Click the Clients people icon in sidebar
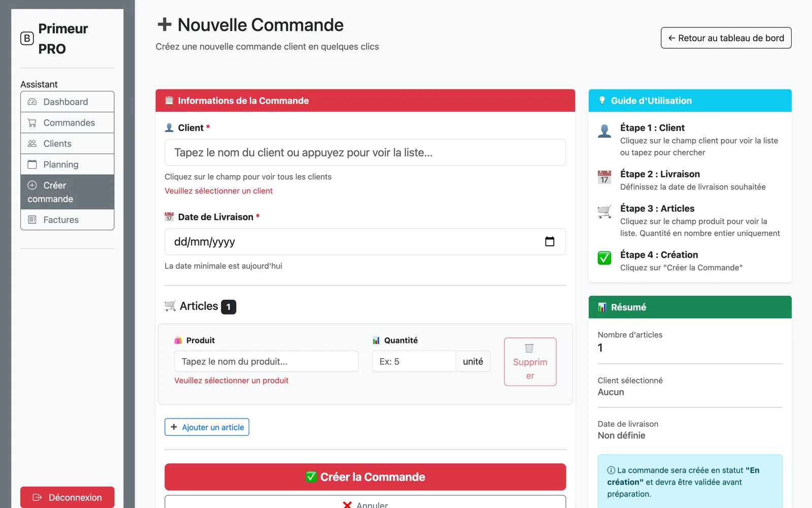Screen dimensions: 812x508 pyautogui.click(x=32, y=143)
